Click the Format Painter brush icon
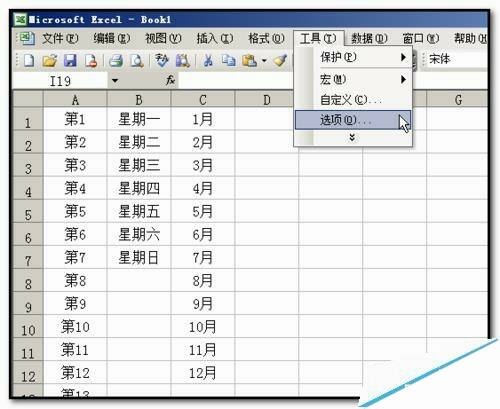Screen dimensions: 500x409 (280, 61)
